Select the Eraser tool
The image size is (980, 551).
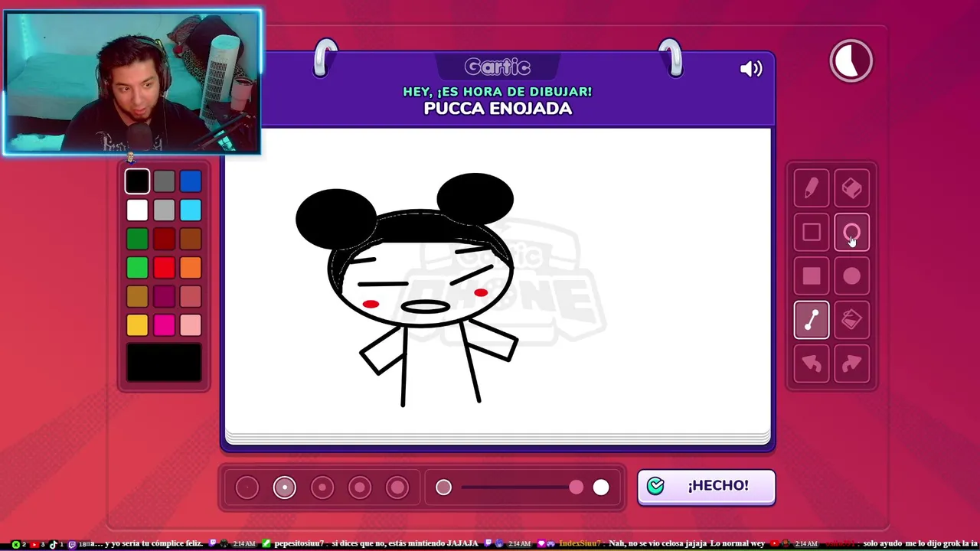point(852,189)
